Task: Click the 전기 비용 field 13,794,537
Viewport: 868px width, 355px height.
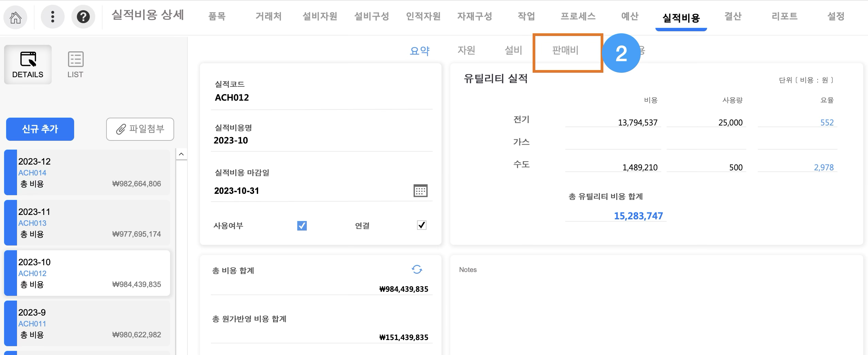Action: click(613, 122)
